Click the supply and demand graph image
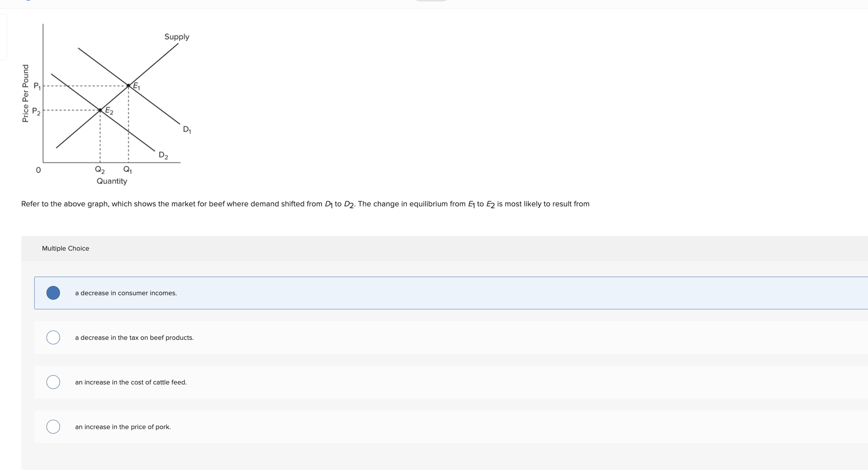This screenshot has height=470, width=868. [x=106, y=104]
